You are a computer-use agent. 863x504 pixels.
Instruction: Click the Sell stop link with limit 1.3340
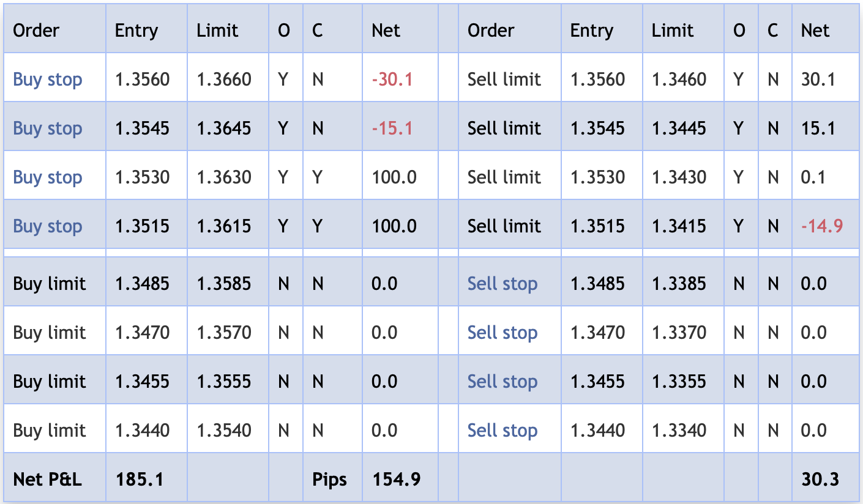click(502, 431)
